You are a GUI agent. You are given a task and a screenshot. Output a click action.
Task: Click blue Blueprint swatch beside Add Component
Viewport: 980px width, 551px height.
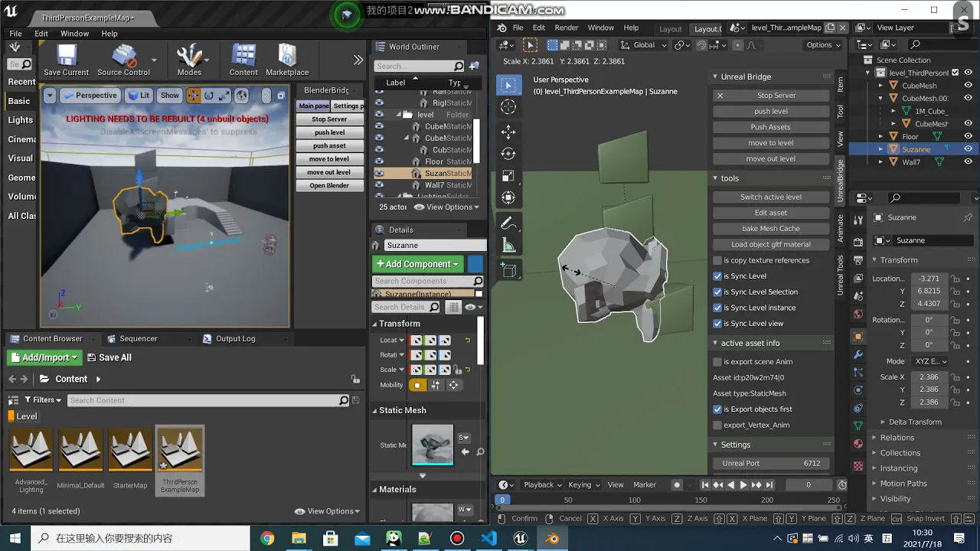point(475,264)
